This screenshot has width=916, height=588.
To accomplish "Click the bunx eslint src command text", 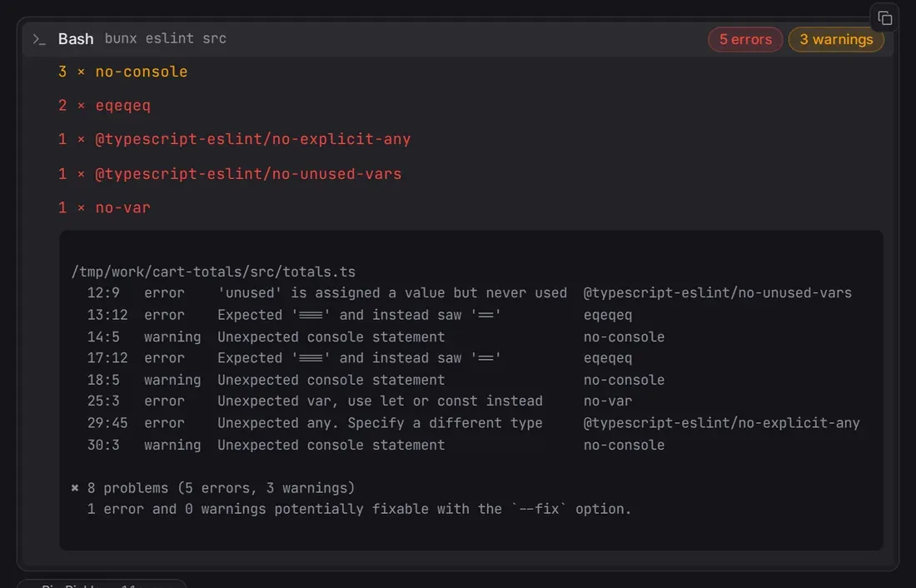I will [x=166, y=38].
